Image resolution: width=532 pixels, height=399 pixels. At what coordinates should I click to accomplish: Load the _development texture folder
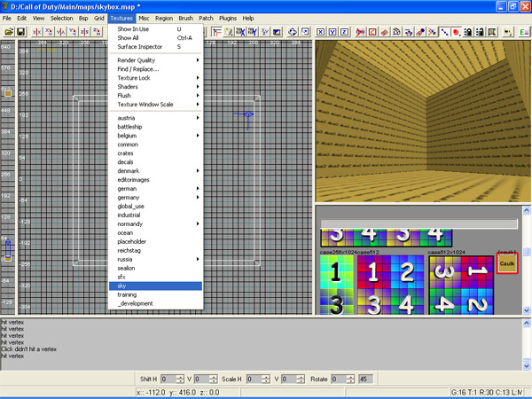(x=156, y=303)
